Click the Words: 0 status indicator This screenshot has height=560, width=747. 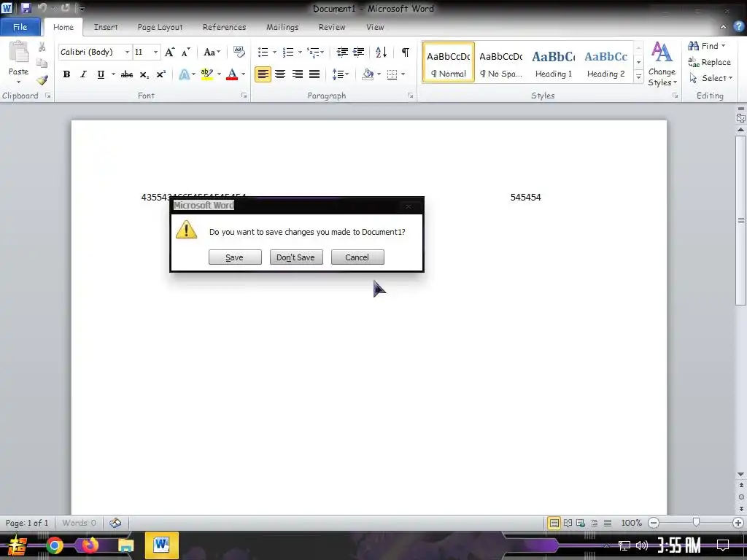pyautogui.click(x=79, y=523)
